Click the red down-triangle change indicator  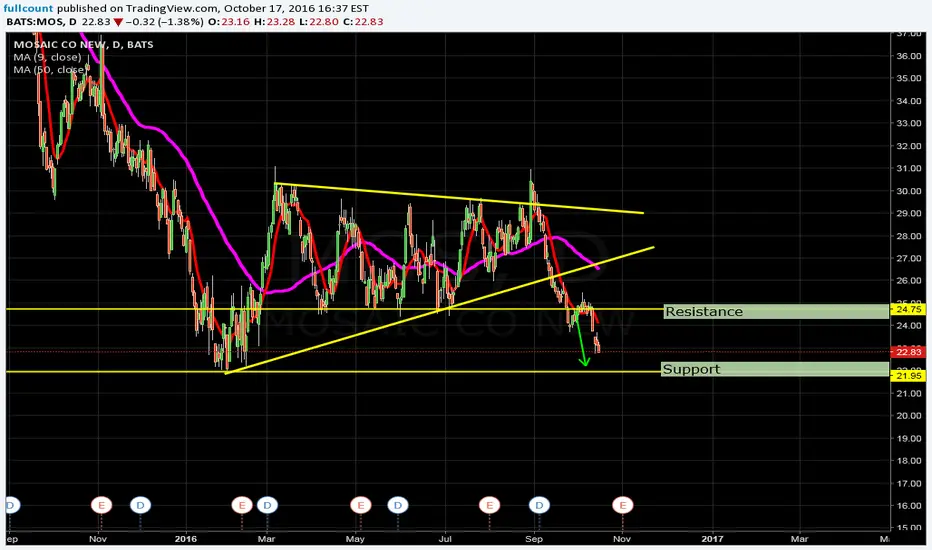(118, 23)
